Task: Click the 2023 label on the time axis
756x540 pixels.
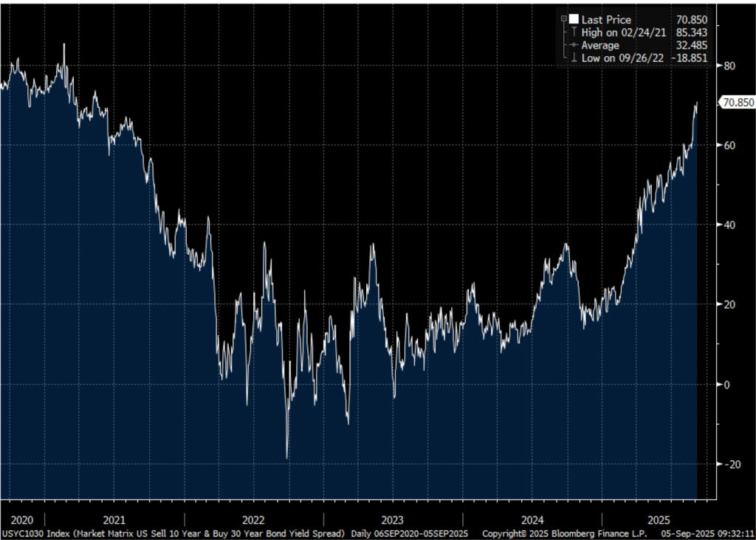Action: click(392, 519)
